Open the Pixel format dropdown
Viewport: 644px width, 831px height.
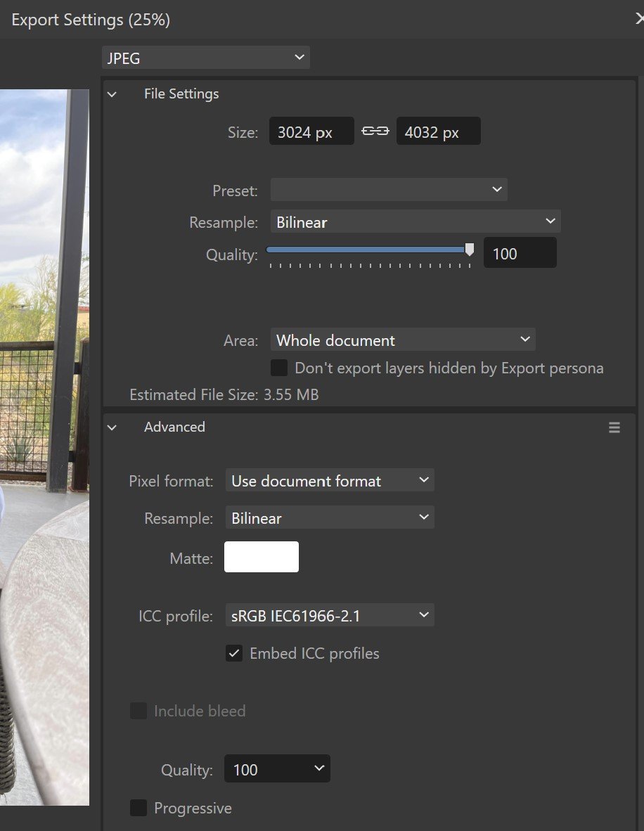click(x=329, y=481)
